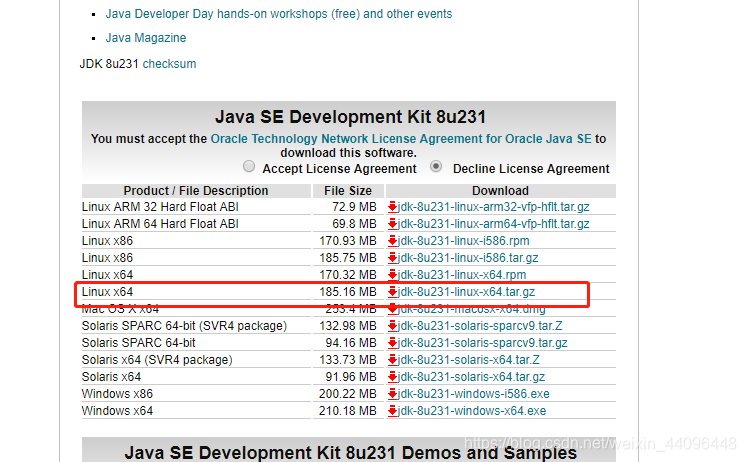Click the 72.9 MB file size

coord(354,207)
